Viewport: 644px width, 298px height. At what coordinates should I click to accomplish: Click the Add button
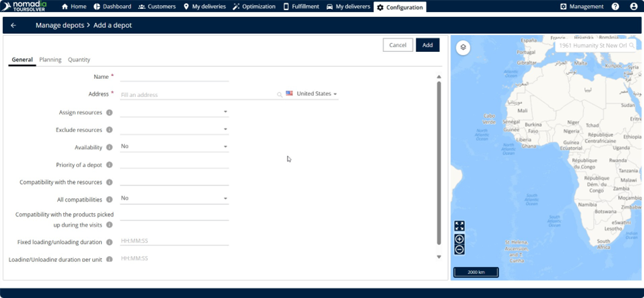[427, 45]
